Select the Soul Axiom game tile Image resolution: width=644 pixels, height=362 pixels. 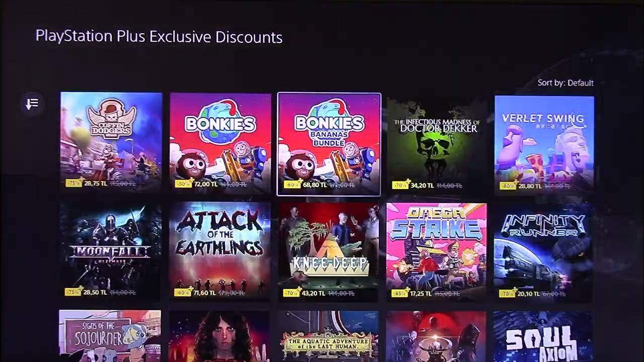click(543, 336)
